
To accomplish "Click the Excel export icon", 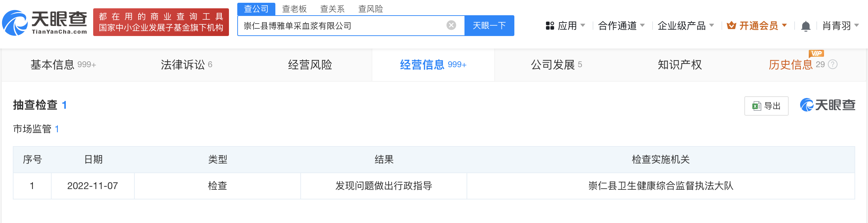I will click(x=756, y=106).
